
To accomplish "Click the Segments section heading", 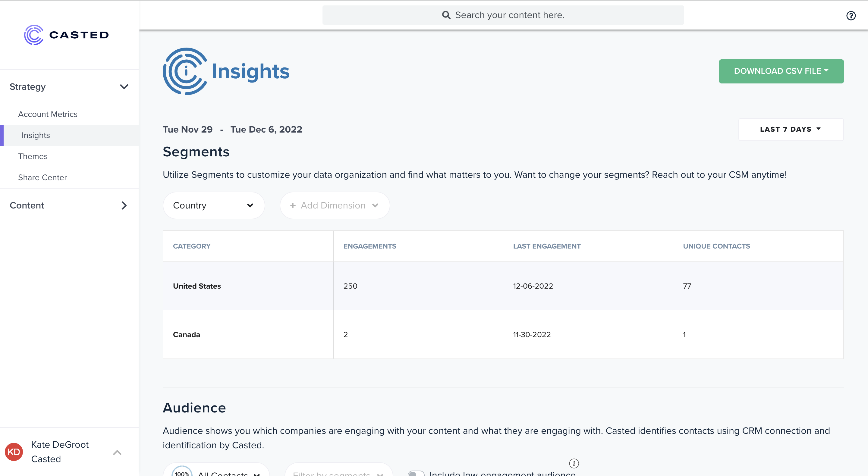I will pyautogui.click(x=196, y=152).
